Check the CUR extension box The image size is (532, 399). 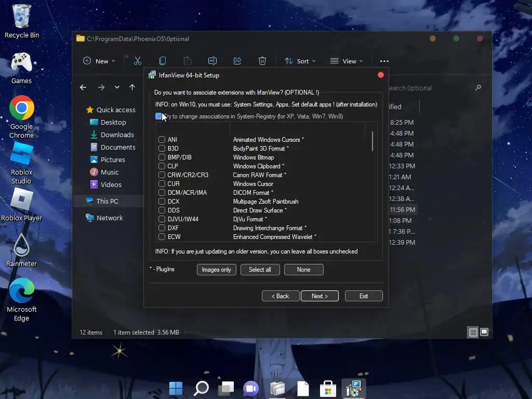(x=162, y=183)
